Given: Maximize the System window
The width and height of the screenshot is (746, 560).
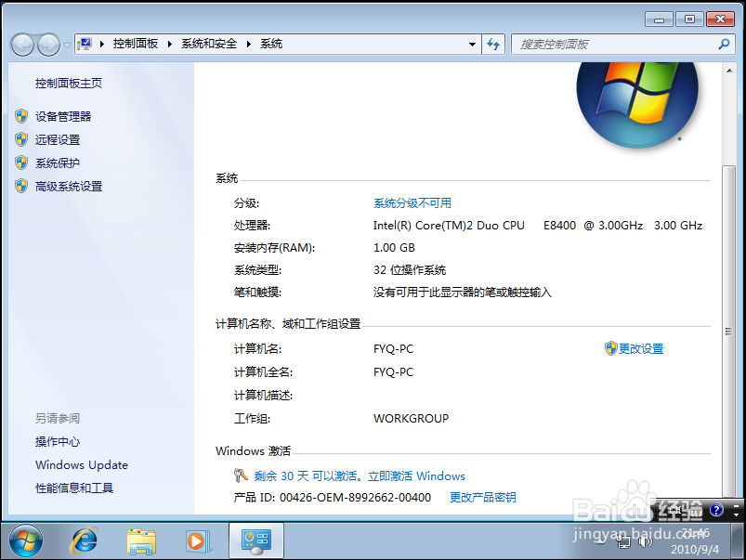Looking at the screenshot, I should (x=689, y=20).
